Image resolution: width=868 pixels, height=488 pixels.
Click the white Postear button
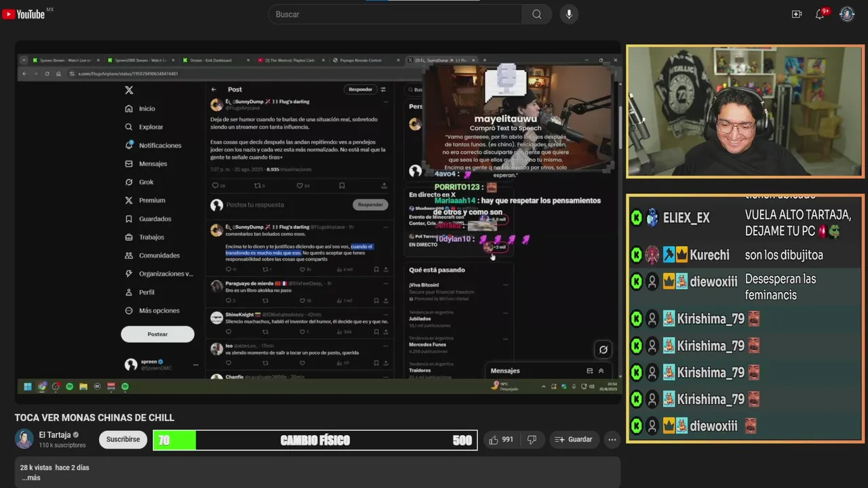pyautogui.click(x=157, y=334)
